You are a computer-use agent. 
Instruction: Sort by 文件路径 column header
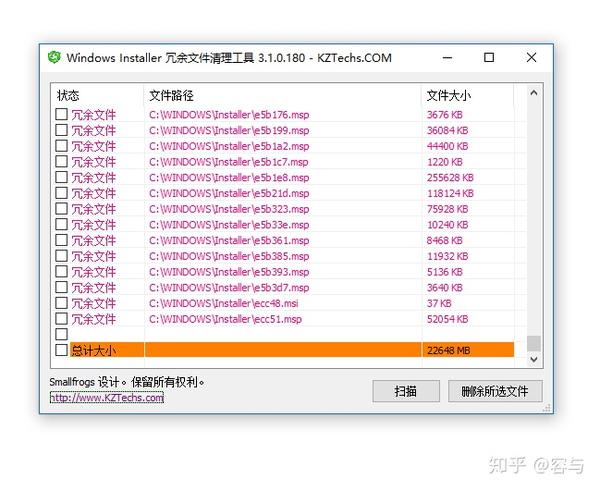[282, 95]
